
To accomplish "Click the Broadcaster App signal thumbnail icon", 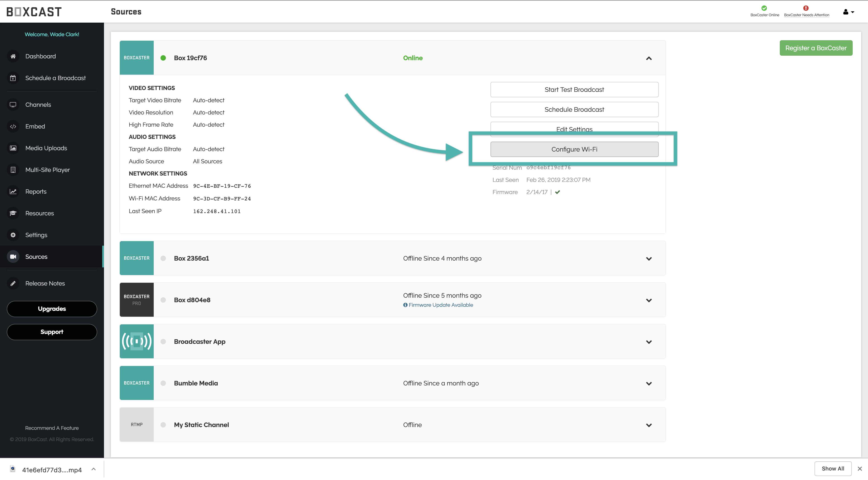I will (137, 342).
